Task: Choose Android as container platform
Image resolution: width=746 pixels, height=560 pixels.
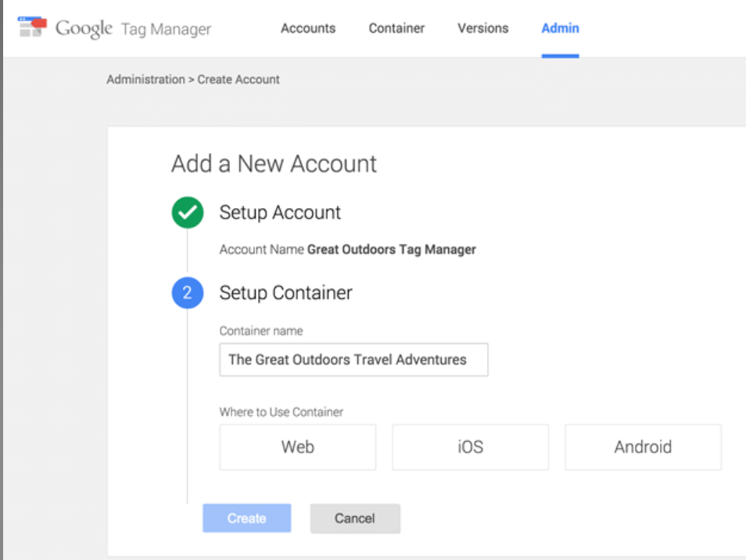Action: (643, 447)
